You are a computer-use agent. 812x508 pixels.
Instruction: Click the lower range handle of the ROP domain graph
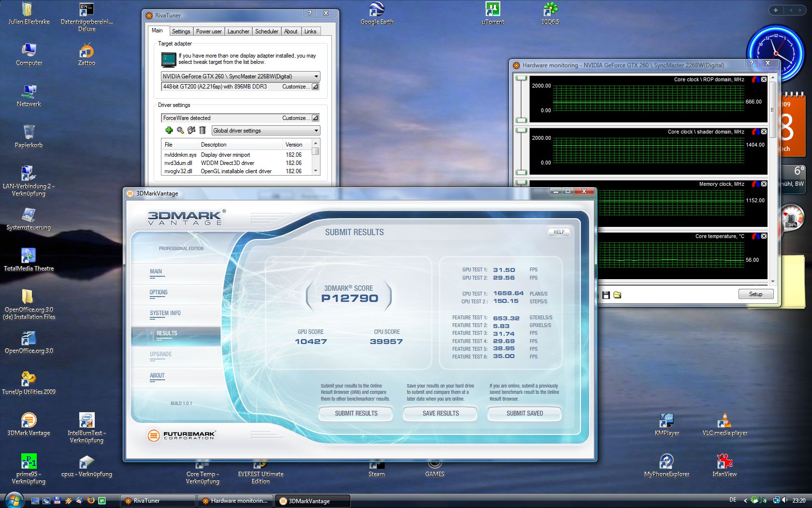coord(521,120)
